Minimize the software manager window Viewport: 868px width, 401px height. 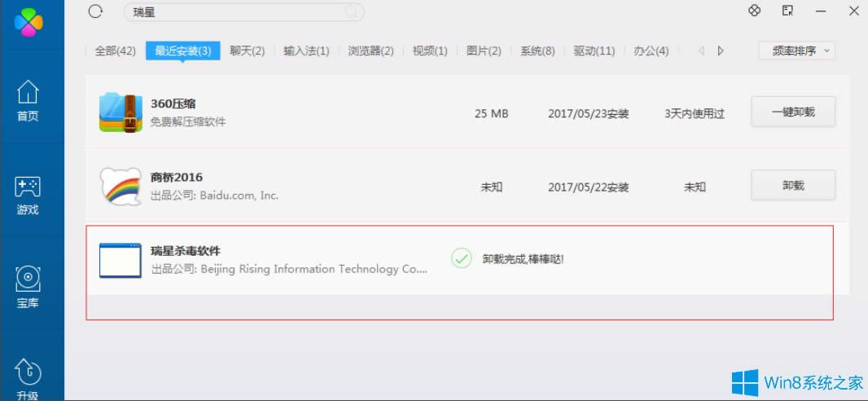(821, 11)
